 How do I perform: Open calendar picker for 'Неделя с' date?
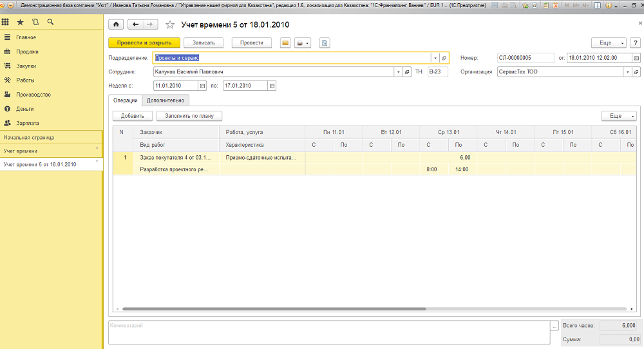[202, 86]
